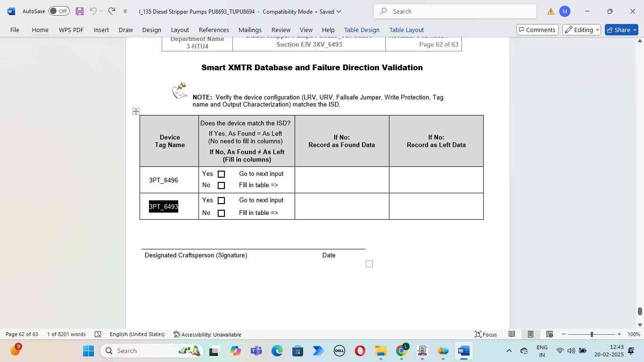Check Yes box for 3PT_6493
The height and width of the screenshot is (362, 644).
click(x=221, y=200)
